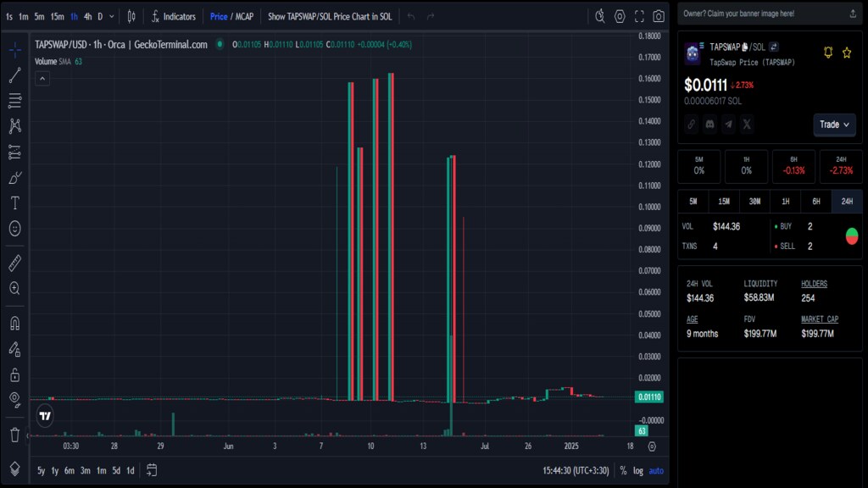
Task: Set price alert with bell icon
Action: click(x=828, y=53)
